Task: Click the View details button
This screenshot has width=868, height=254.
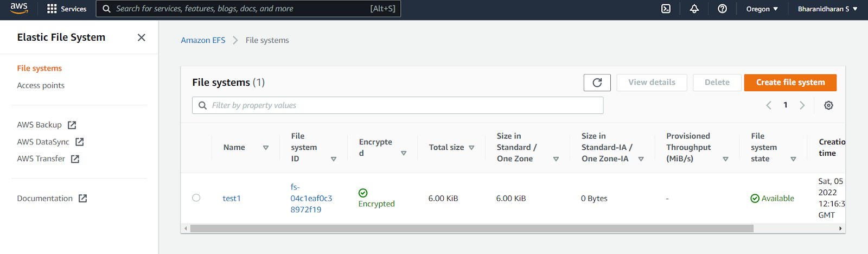Action: pyautogui.click(x=652, y=82)
